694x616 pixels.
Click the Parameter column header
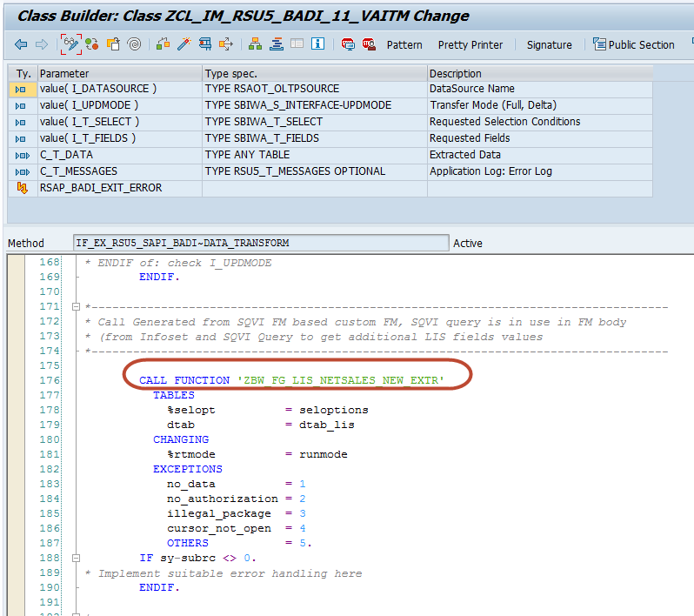point(119,73)
